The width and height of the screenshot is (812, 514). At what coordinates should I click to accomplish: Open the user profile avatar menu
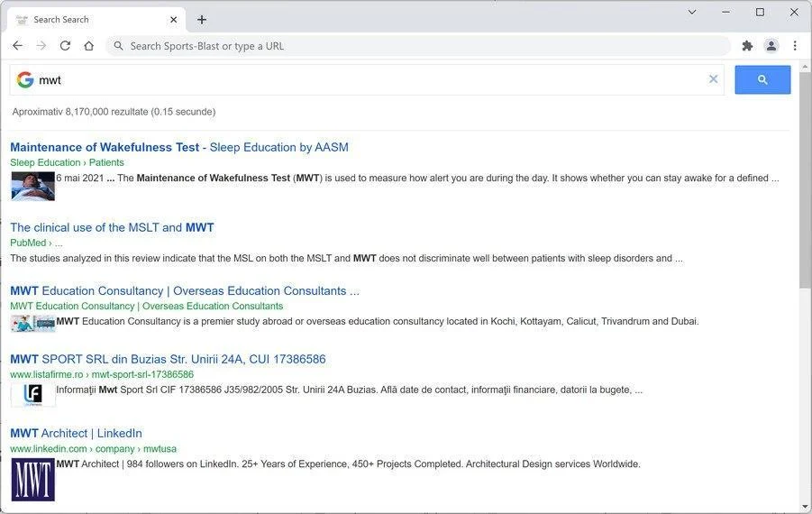771,46
